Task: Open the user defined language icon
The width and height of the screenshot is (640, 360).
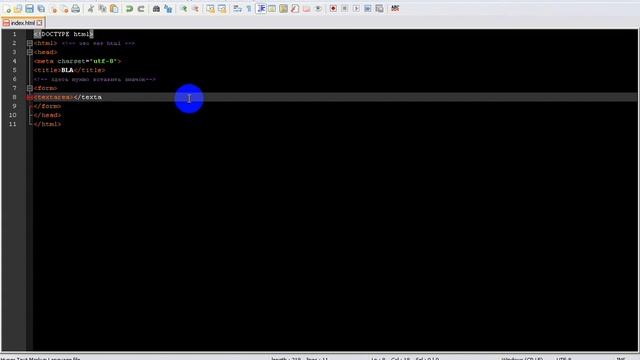Action: 272,9
